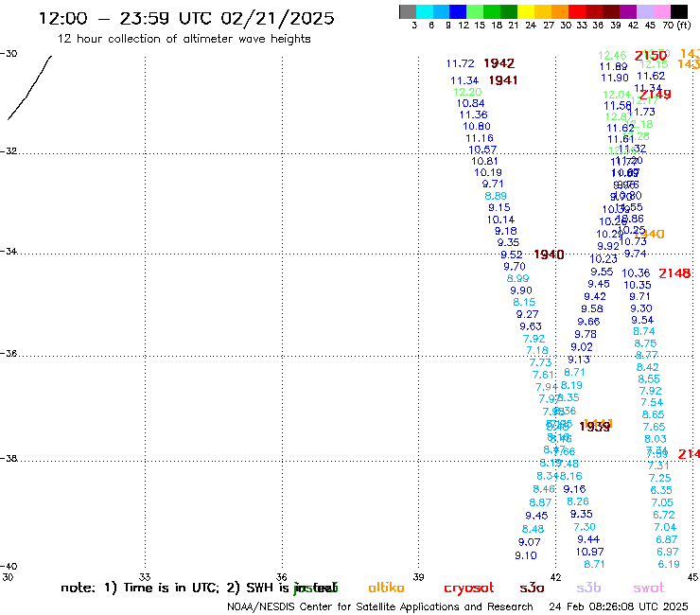
Task: Click the wave height value '9.10'
Action: pyautogui.click(x=526, y=556)
